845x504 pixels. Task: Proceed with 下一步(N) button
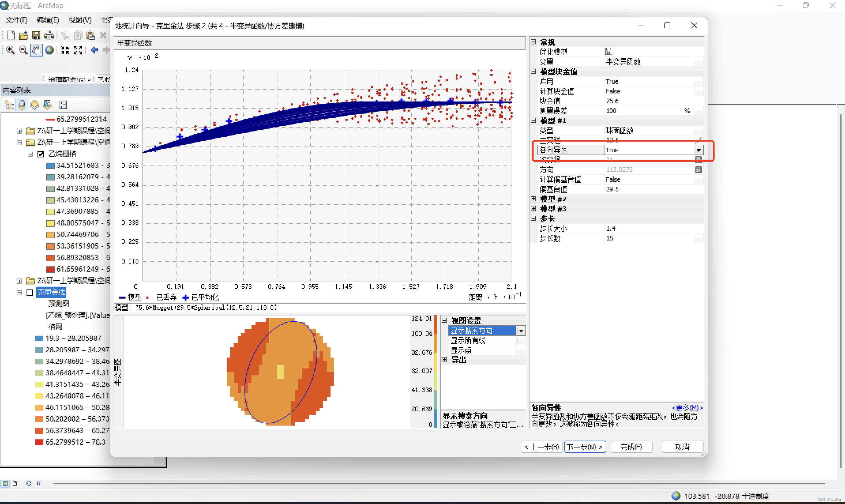click(x=585, y=447)
